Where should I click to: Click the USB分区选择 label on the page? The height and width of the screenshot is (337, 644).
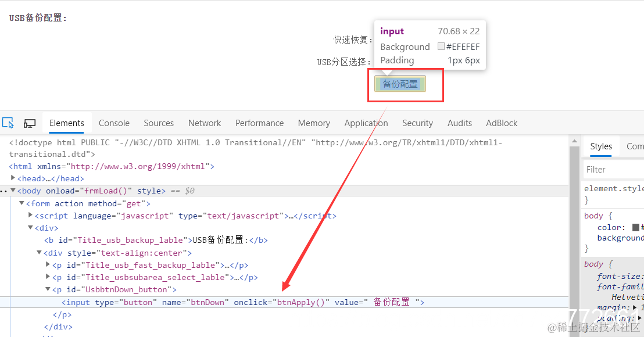click(x=344, y=62)
